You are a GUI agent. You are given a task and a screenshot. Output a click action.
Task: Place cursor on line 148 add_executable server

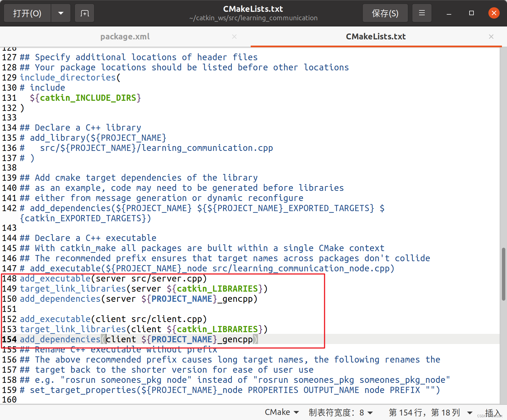(x=114, y=278)
